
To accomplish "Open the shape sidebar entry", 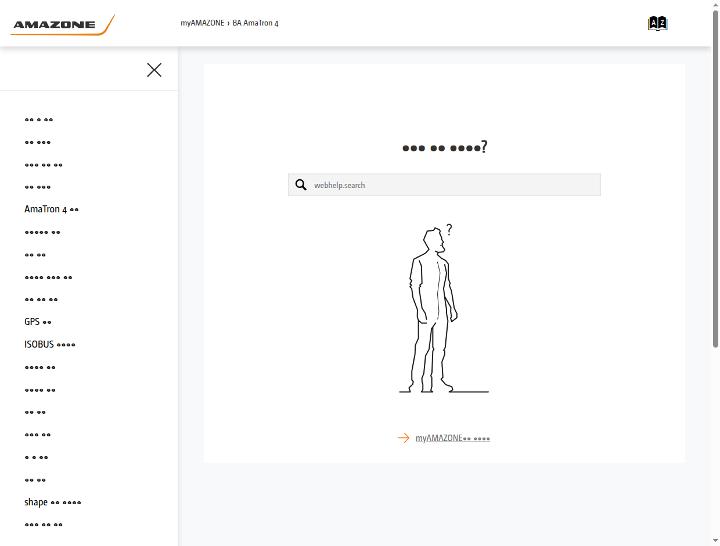I will tap(53, 502).
